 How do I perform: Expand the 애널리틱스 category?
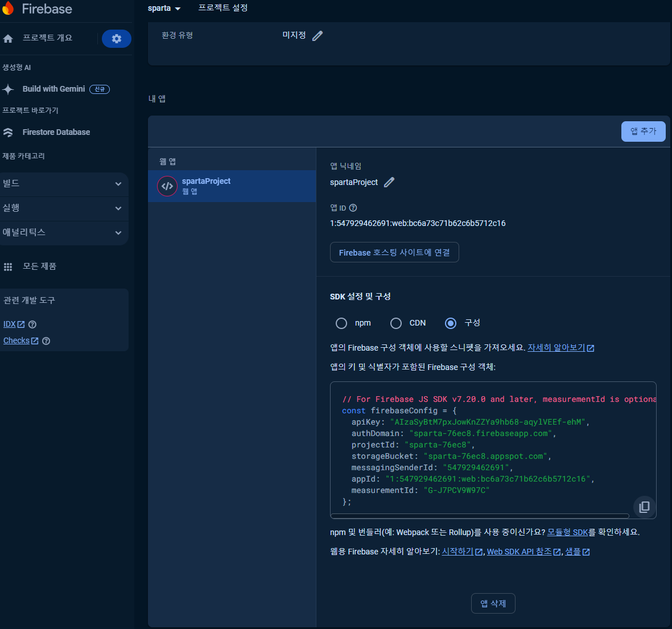[64, 233]
